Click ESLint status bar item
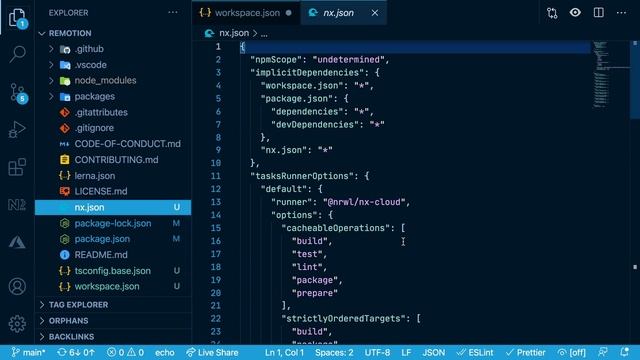The image size is (640, 360). (x=475, y=352)
